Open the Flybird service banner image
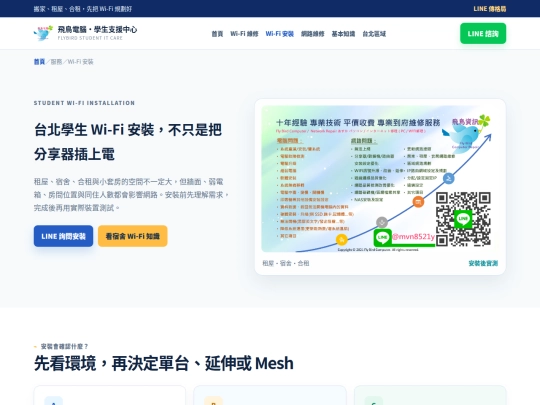This screenshot has height=405, width=540. (380, 179)
